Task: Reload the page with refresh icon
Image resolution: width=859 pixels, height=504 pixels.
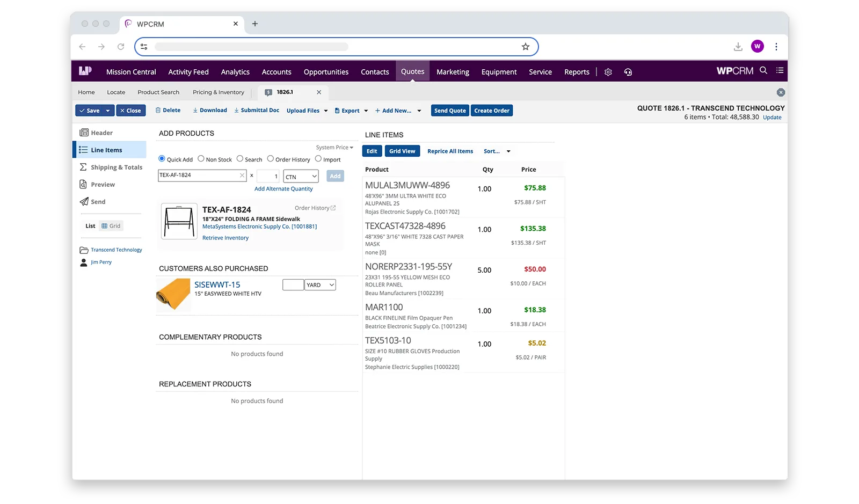Action: point(121,47)
